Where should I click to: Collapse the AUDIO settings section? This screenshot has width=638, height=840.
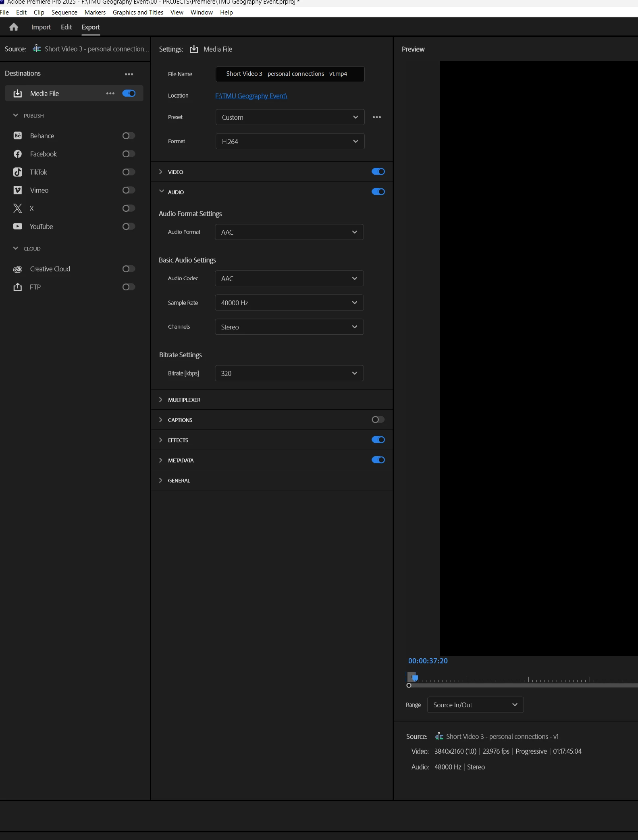point(162,192)
